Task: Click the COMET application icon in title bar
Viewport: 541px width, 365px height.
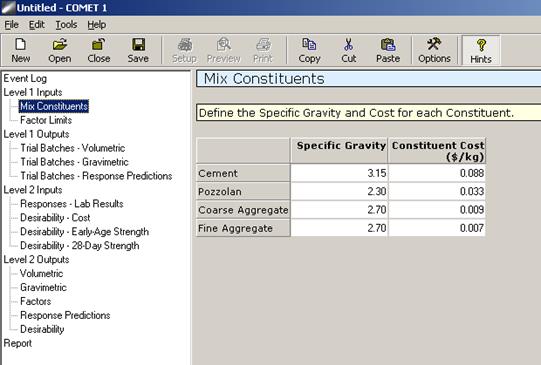Action: point(8,7)
